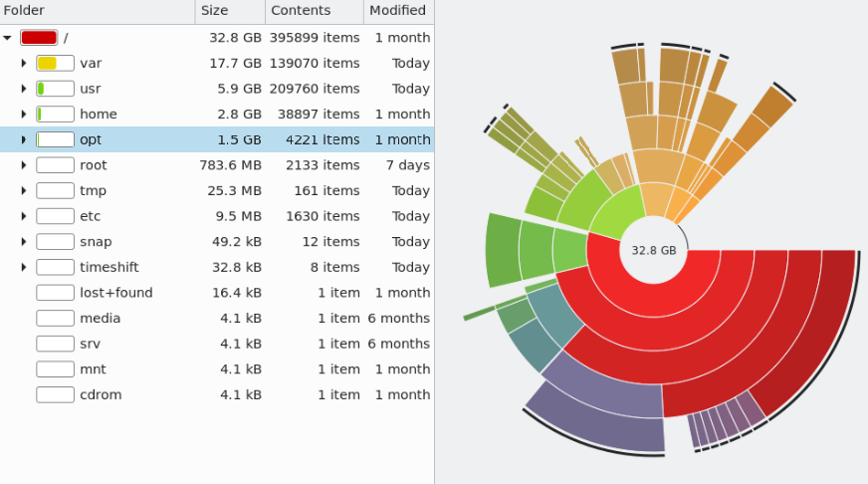
Task: Select the tmp folder name
Action: (x=93, y=190)
